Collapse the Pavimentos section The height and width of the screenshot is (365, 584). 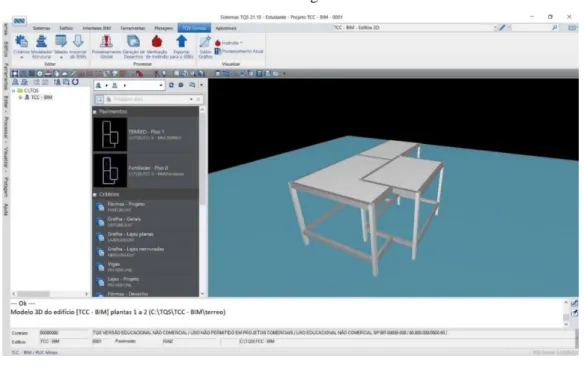[95, 112]
